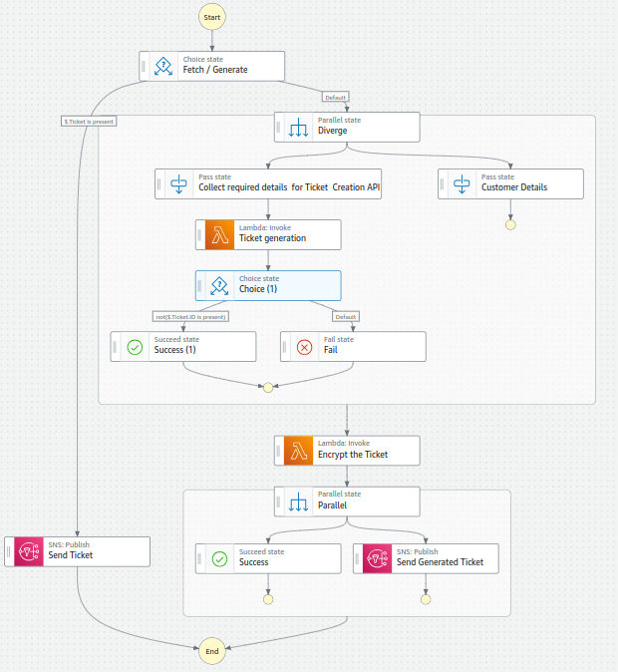Screen dimensions: 618x672
Task: Click the drag handle on Send Ticket
Action: (x=9, y=552)
